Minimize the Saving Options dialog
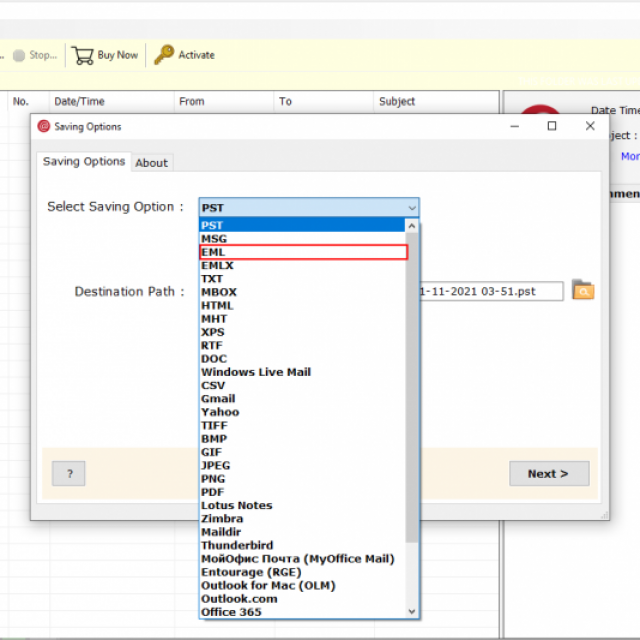The image size is (640, 640). (x=515, y=126)
